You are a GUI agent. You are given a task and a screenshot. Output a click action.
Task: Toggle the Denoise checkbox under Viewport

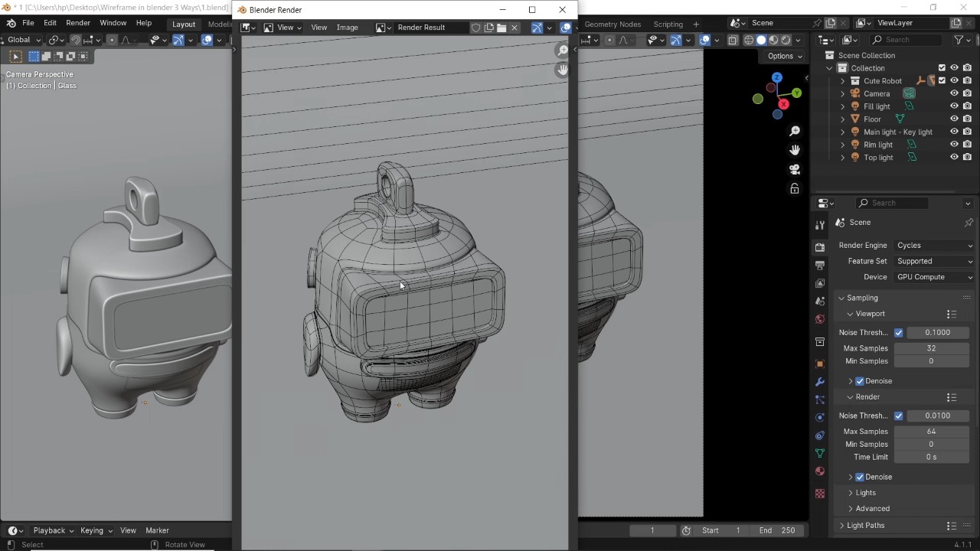pyautogui.click(x=860, y=380)
